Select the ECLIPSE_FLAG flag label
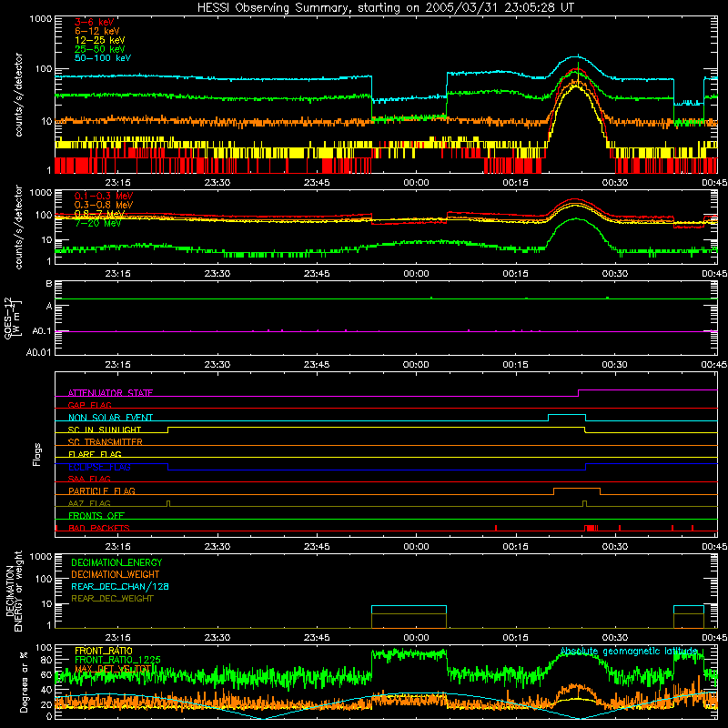Image resolution: width=728 pixels, height=728 pixels. 99,467
